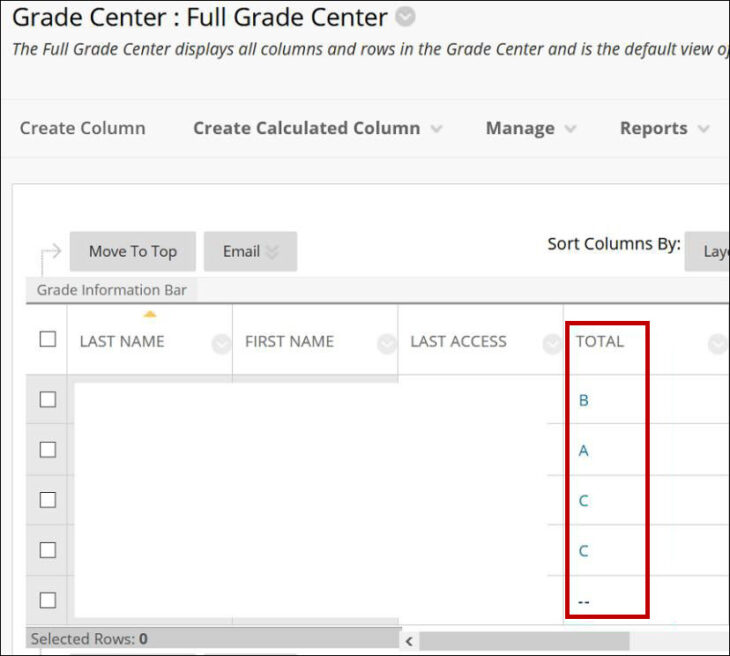Click the Selected Rows: 0 status text
Viewport: 730px width, 656px height.
click(89, 639)
